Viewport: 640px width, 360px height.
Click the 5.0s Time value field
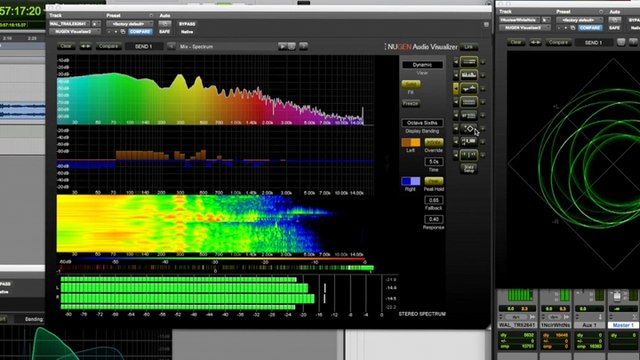tap(433, 162)
